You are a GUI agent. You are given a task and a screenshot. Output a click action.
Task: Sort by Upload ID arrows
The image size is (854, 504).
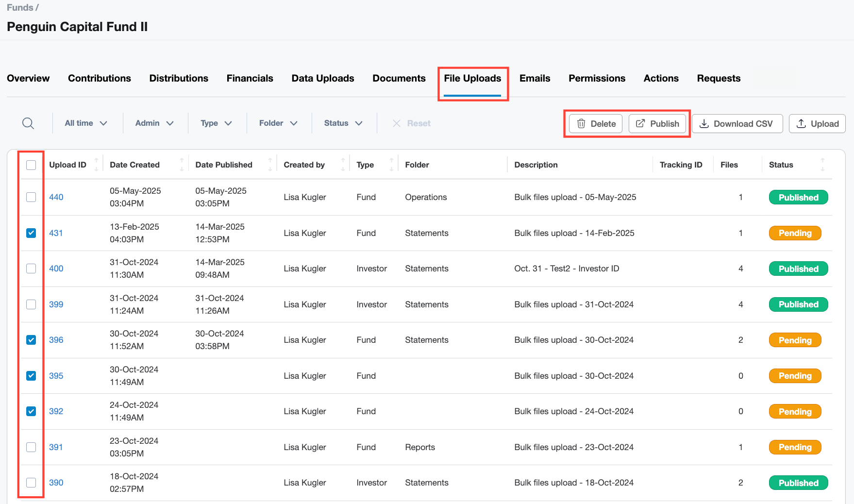(x=96, y=165)
